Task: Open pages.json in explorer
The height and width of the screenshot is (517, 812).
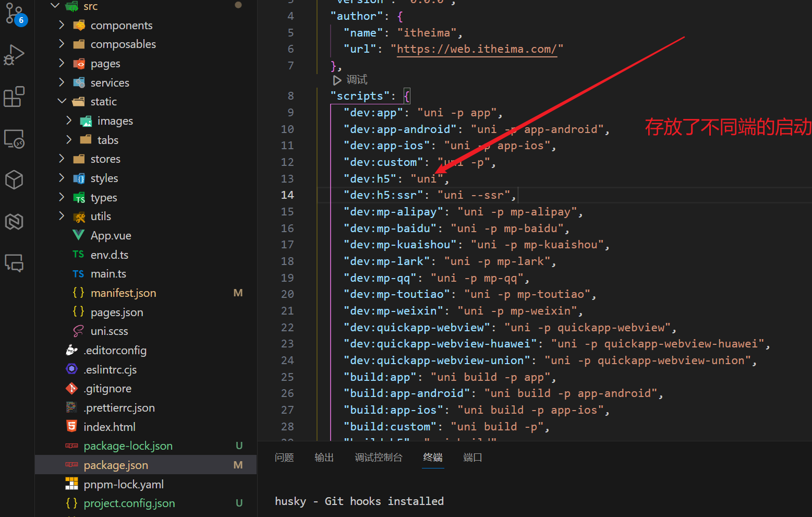Action: [x=117, y=312]
